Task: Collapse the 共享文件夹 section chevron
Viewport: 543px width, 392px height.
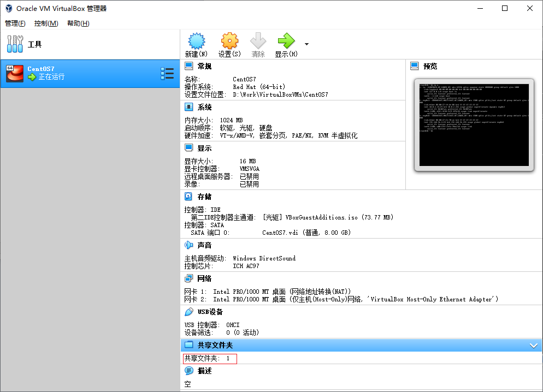Action: (533, 345)
